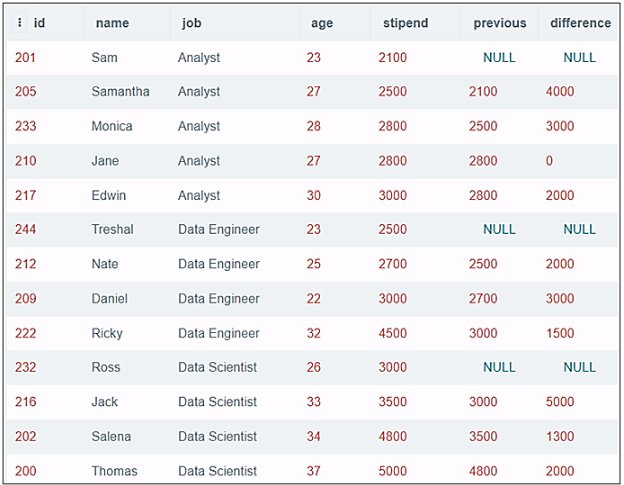
Task: Select Treshal's Data Engineer job cell
Action: coord(218,230)
